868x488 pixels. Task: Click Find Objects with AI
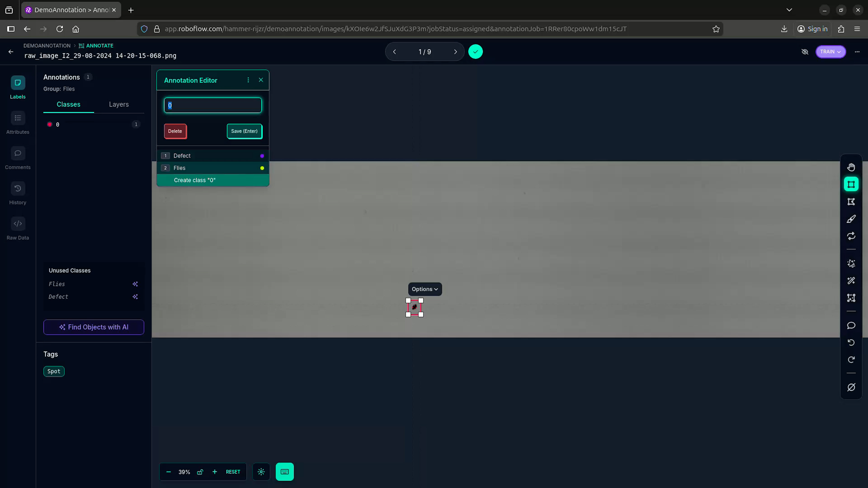click(94, 327)
